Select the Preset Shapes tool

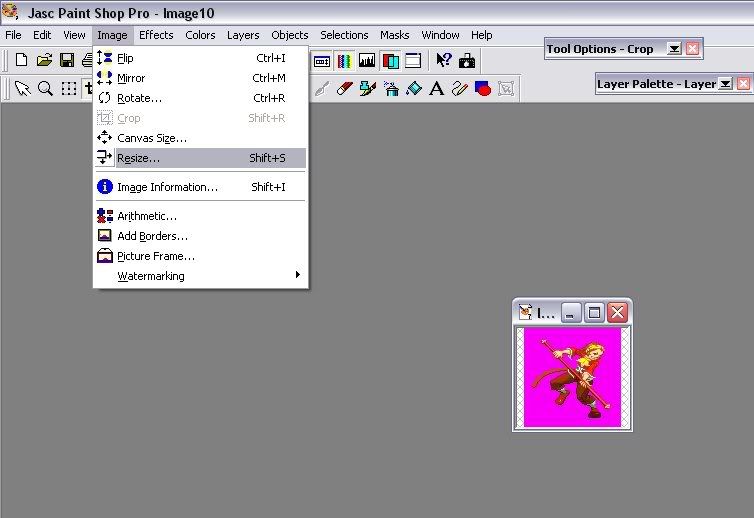(483, 88)
